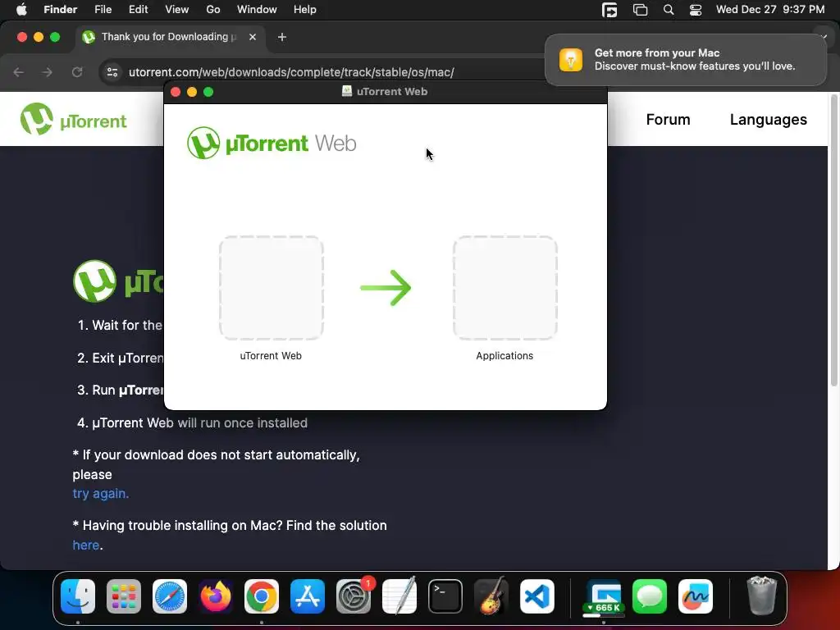This screenshot has height=630, width=840.
Task: Open the Edit menu
Action: [x=138, y=10]
